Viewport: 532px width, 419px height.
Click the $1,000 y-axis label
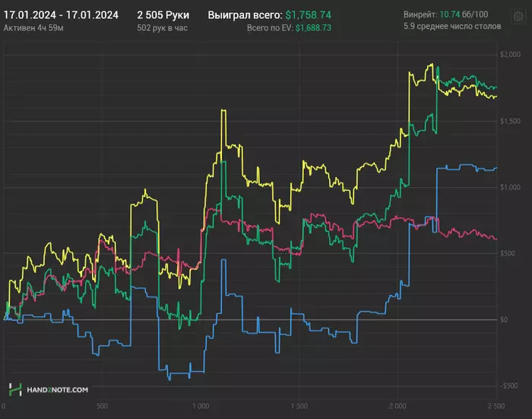[x=508, y=187]
